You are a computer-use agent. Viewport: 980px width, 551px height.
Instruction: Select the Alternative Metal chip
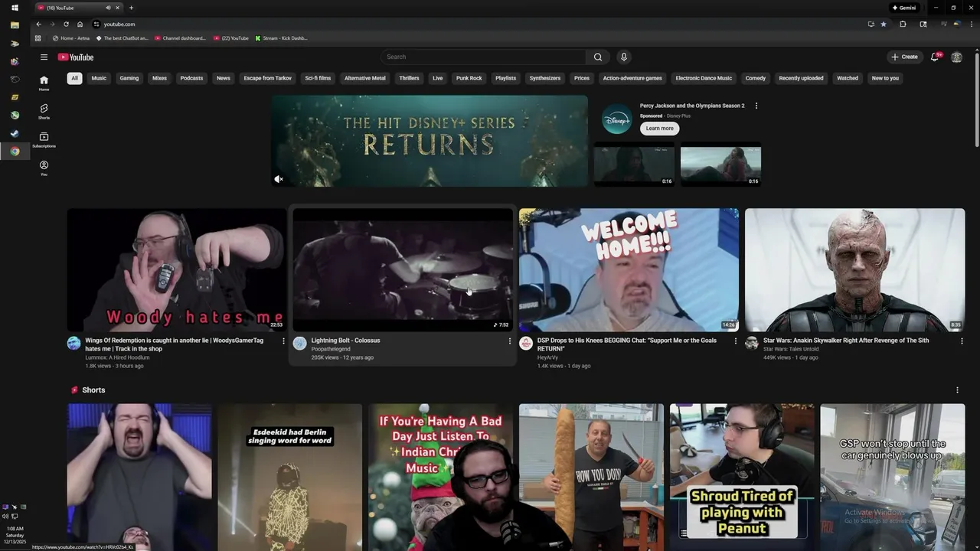365,78
